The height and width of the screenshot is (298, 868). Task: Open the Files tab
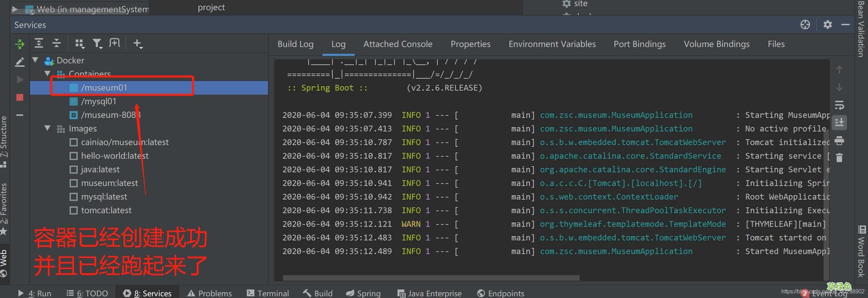[776, 44]
